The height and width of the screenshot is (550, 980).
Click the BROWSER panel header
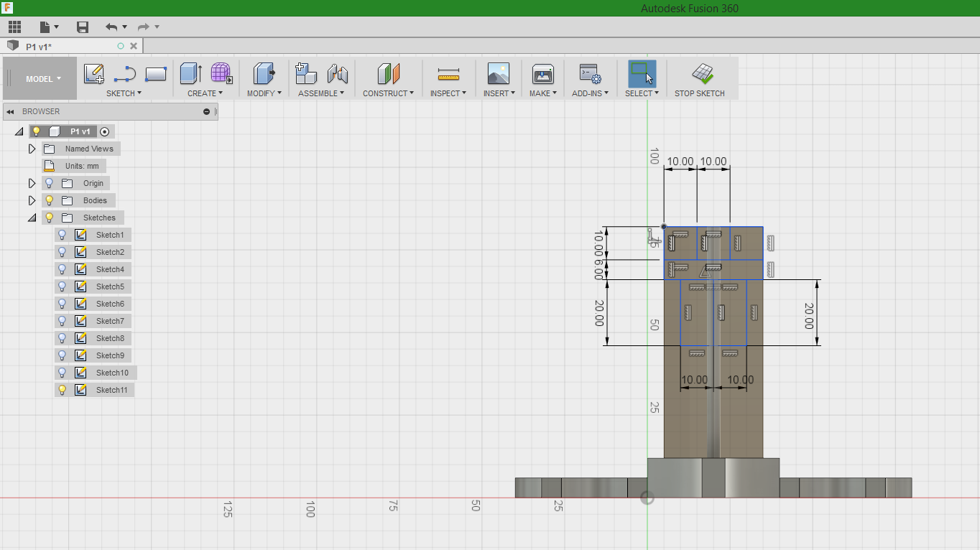(110, 111)
